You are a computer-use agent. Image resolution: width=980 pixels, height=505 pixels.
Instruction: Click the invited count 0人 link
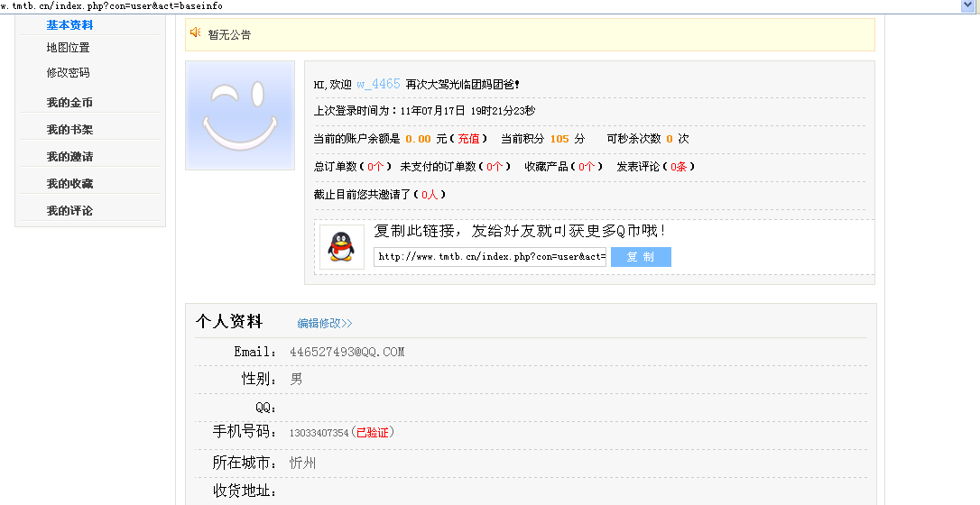430,195
